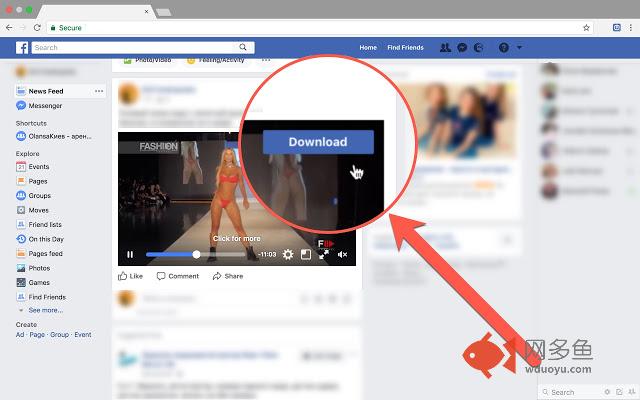This screenshot has height=400, width=640.
Task: Create an Event link
Action: (x=83, y=335)
